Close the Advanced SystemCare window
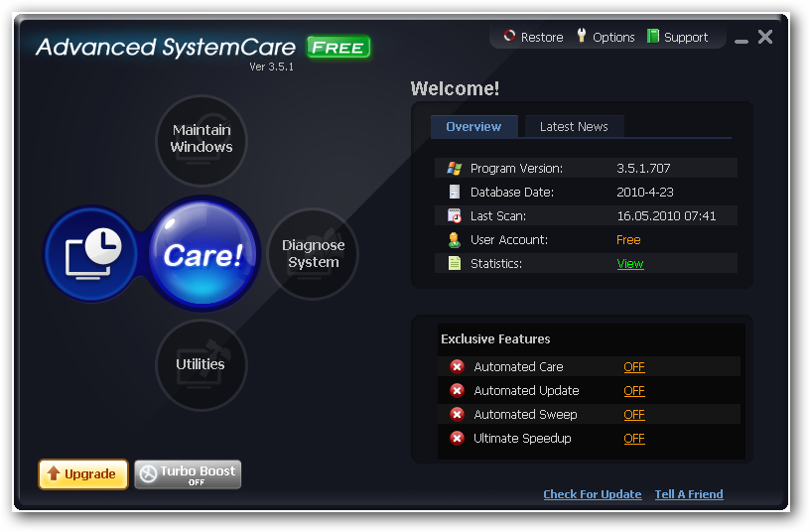The height and width of the screenshot is (532, 810). [765, 37]
